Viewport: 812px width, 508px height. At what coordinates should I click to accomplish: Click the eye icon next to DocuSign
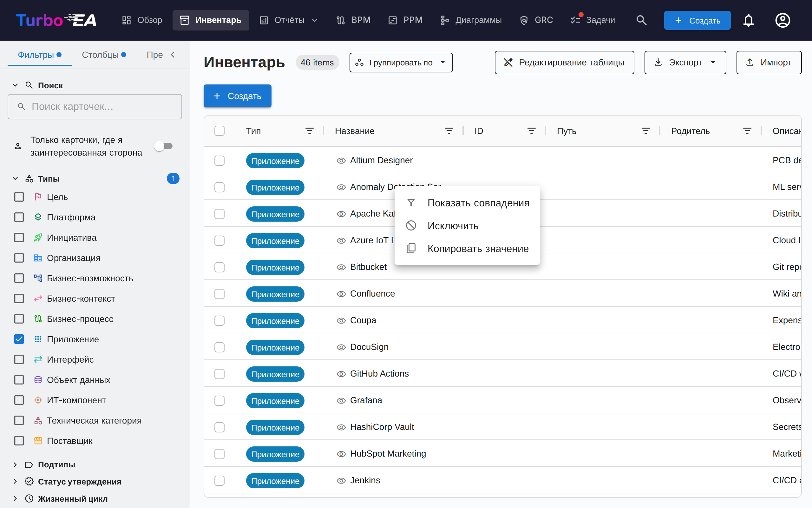[x=341, y=347]
